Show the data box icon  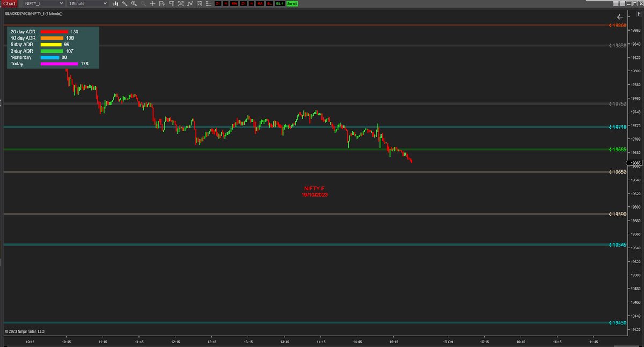tap(162, 3)
